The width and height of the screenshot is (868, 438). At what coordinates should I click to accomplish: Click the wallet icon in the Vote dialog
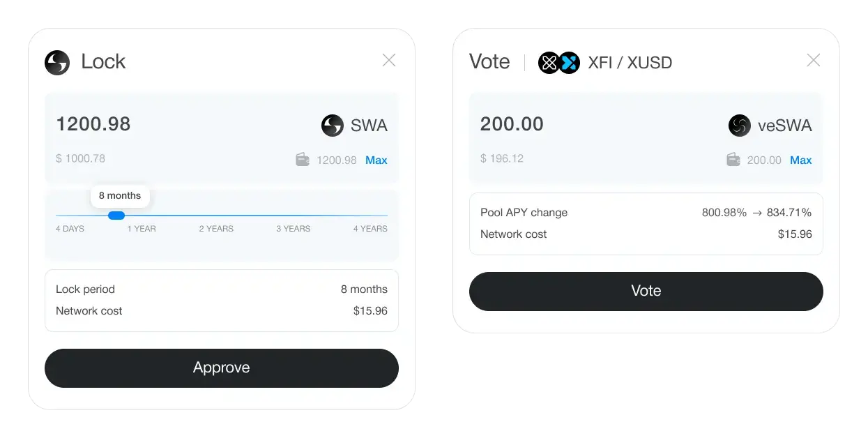(x=733, y=159)
